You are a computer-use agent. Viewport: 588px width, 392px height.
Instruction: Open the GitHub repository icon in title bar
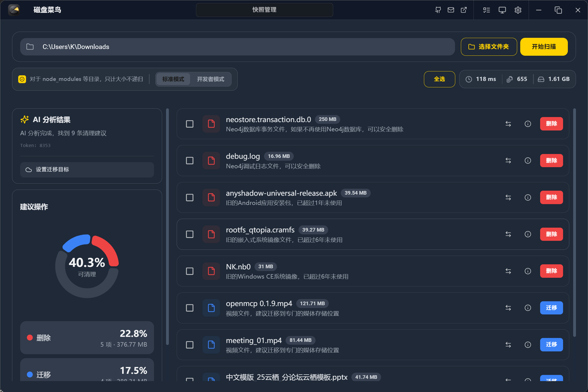coord(438,10)
